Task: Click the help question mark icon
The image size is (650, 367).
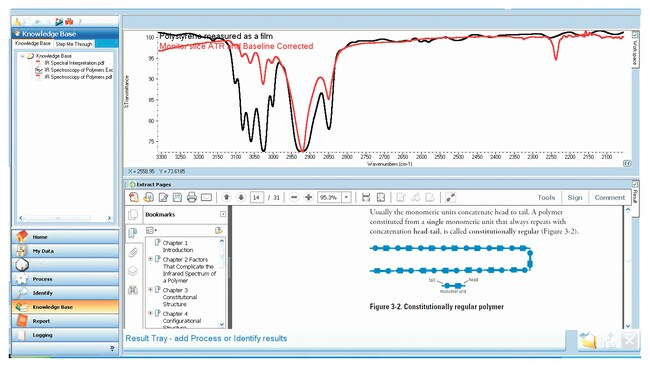Action: 80,21
